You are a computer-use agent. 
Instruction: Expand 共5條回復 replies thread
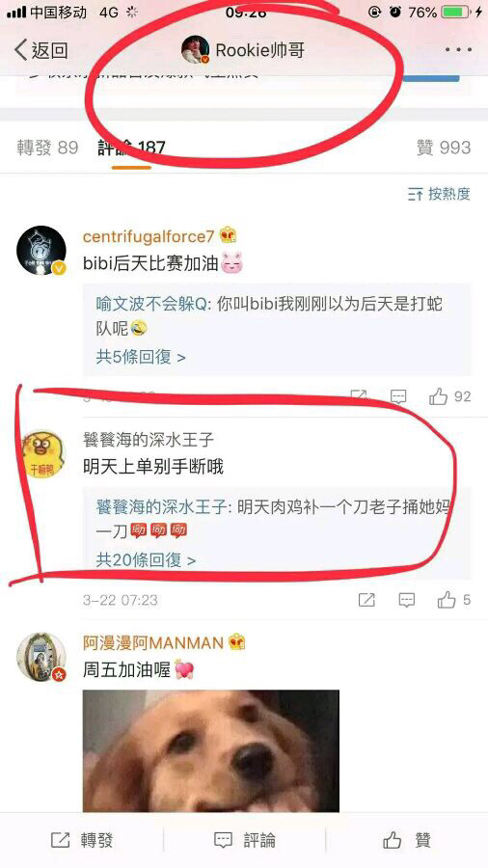coord(141,357)
